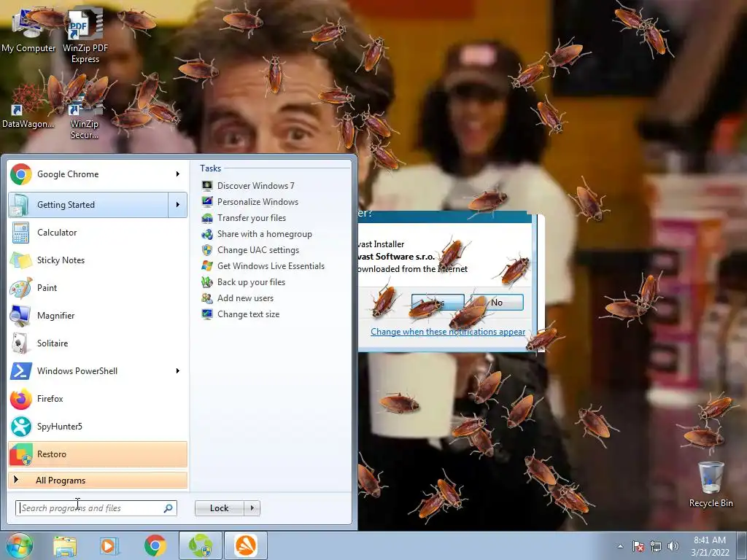Click the Chrome icon in the taskbar
This screenshot has height=560, width=747.
pos(155,545)
